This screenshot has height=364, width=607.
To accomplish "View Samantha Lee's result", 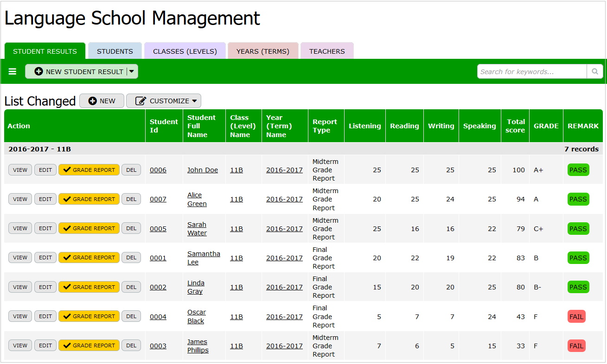I will pyautogui.click(x=20, y=257).
